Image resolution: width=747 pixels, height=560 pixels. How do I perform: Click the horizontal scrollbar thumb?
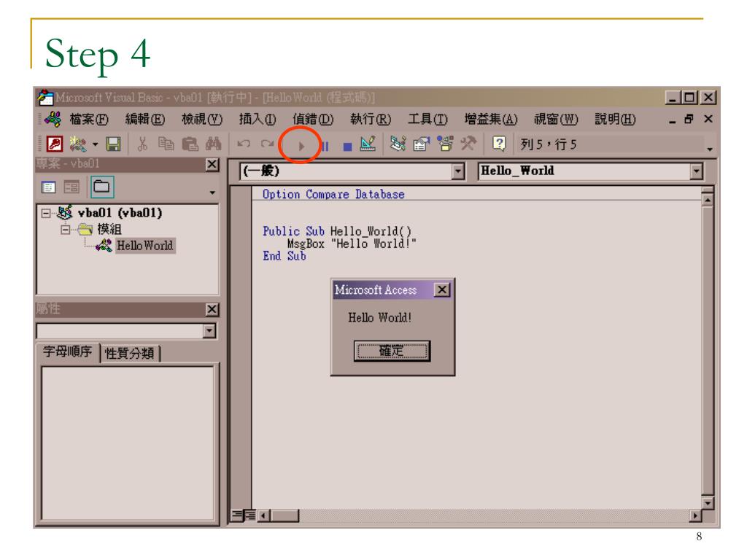(284, 516)
